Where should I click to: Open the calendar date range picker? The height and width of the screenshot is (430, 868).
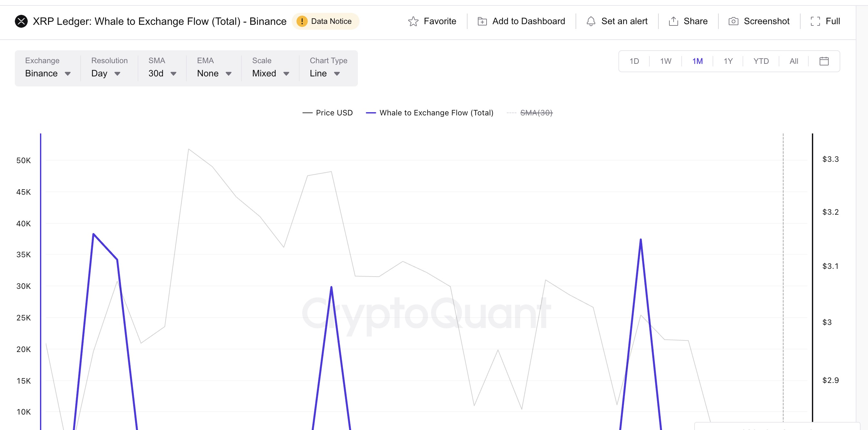824,61
